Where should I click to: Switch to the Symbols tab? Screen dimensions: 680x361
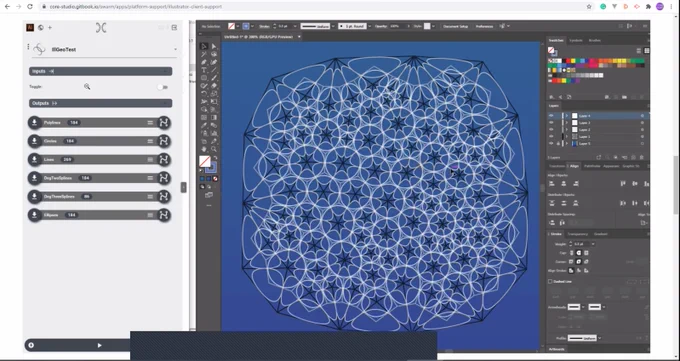pyautogui.click(x=576, y=40)
